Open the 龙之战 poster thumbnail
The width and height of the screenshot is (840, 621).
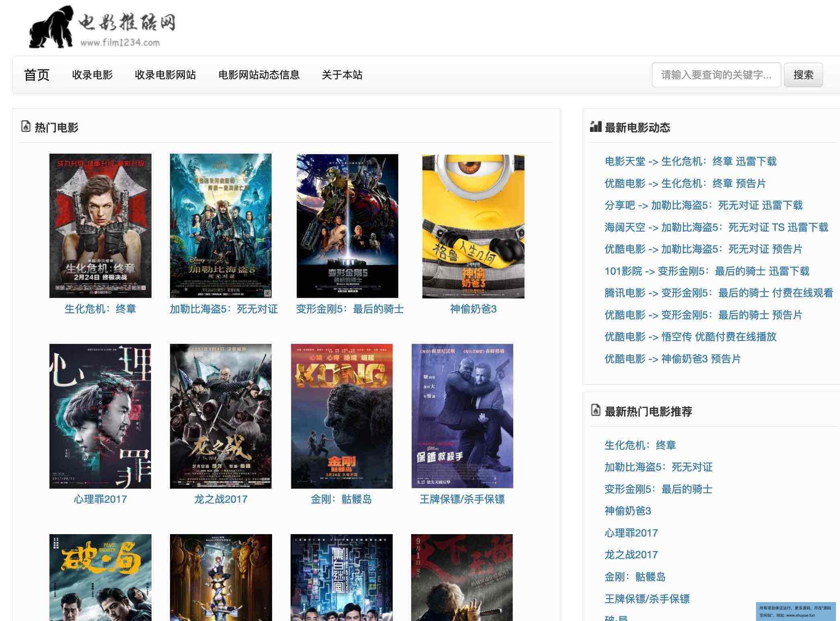coord(221,416)
